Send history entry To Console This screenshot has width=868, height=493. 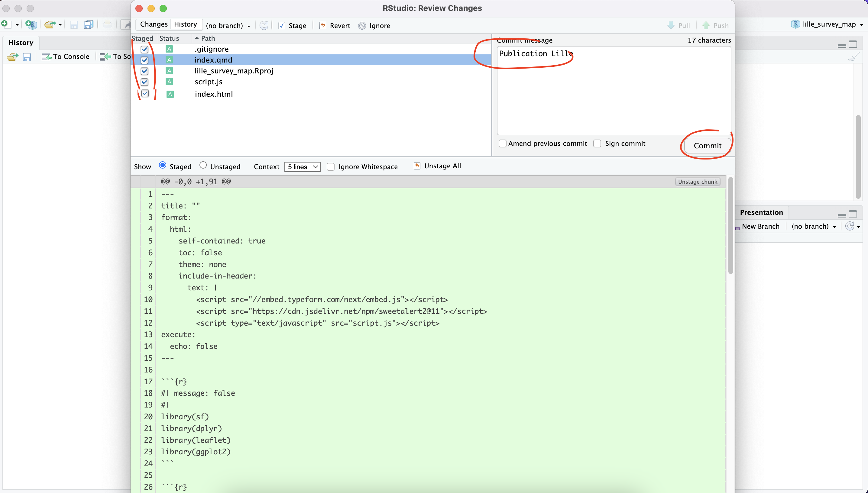coord(66,56)
